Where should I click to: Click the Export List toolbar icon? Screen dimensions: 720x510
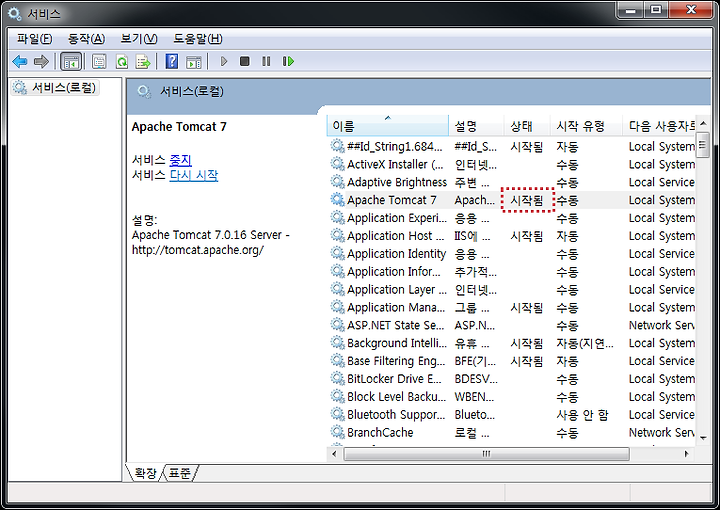[x=143, y=62]
